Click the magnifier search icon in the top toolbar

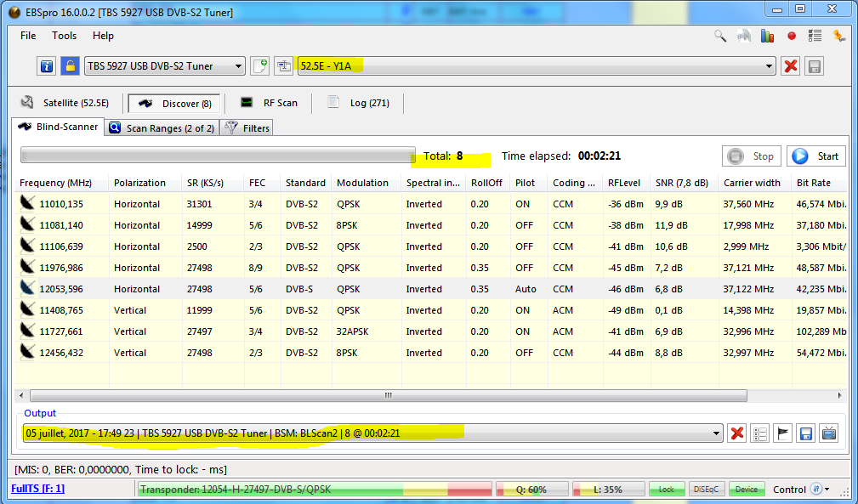[x=720, y=36]
